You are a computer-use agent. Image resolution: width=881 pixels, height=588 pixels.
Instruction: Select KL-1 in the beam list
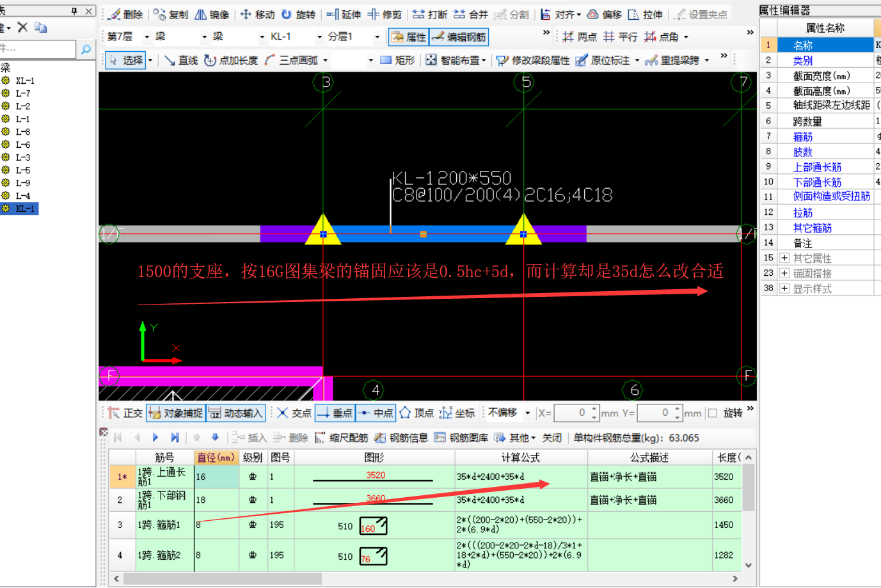coord(26,209)
